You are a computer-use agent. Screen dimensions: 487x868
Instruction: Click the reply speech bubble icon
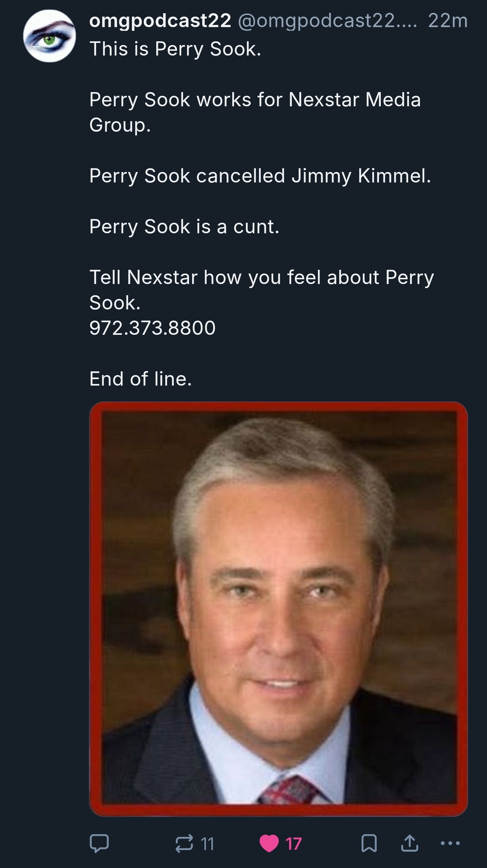click(99, 843)
